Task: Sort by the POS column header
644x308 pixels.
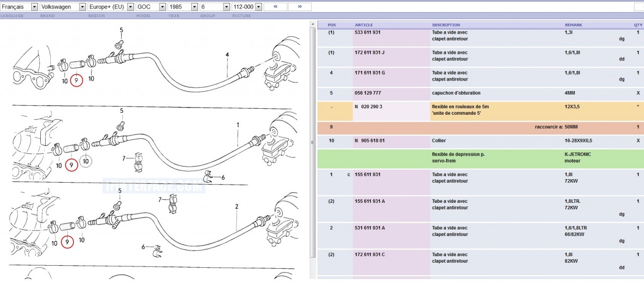Action: 332,25
